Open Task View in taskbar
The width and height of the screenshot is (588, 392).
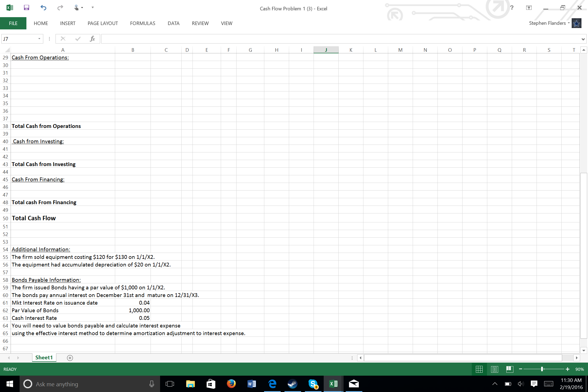click(170, 384)
